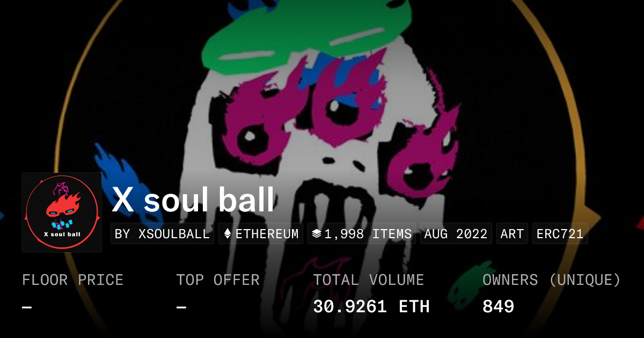Screen dimensions: 644x338
Task: Click the TOTAL VOLUME label
Action: 369,280
